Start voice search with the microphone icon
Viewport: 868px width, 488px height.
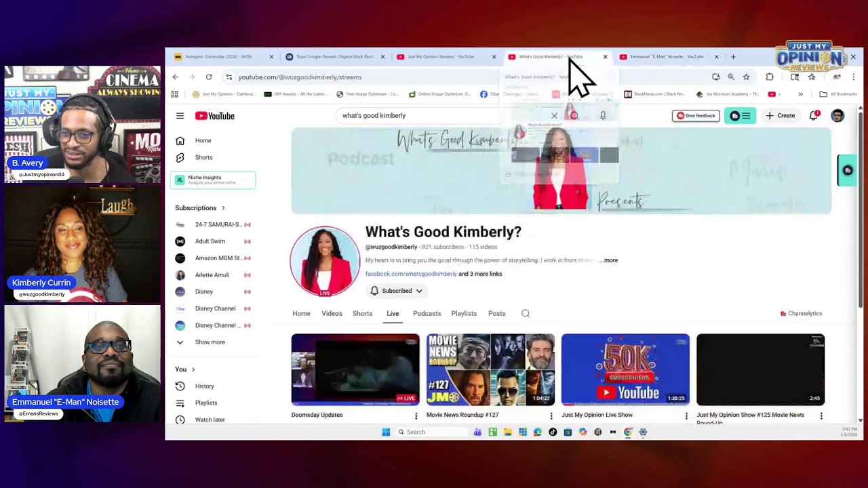603,116
